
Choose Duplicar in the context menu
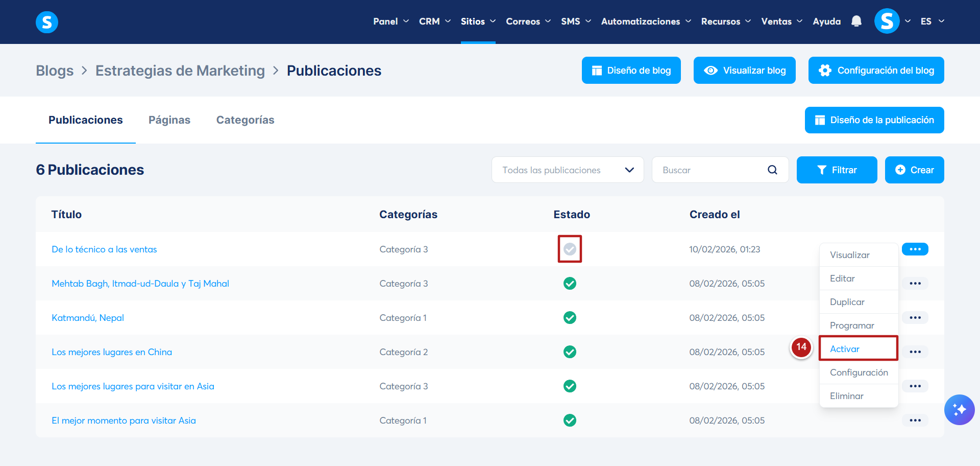pyautogui.click(x=859, y=302)
